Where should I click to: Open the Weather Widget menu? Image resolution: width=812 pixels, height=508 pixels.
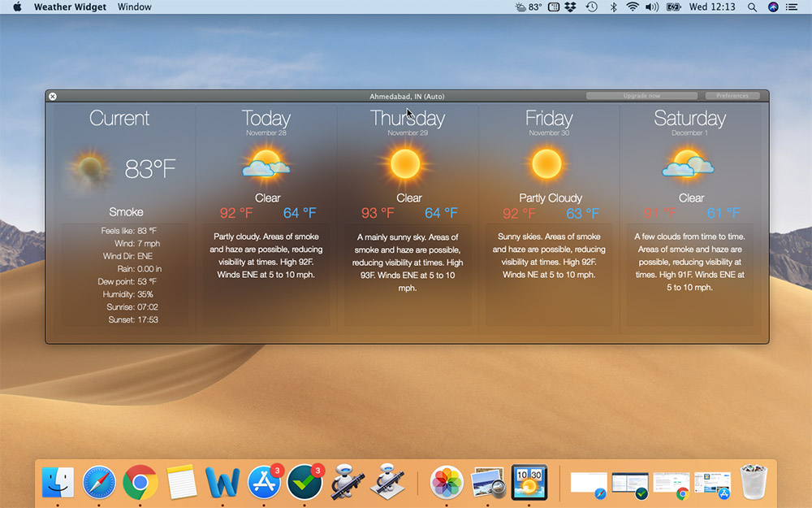(x=70, y=7)
